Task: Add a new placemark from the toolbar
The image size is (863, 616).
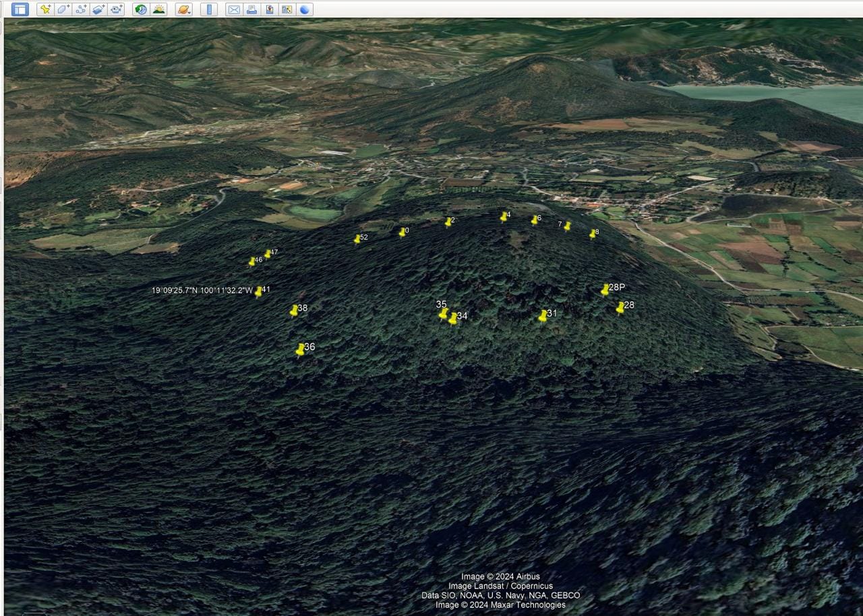Action: [x=45, y=9]
